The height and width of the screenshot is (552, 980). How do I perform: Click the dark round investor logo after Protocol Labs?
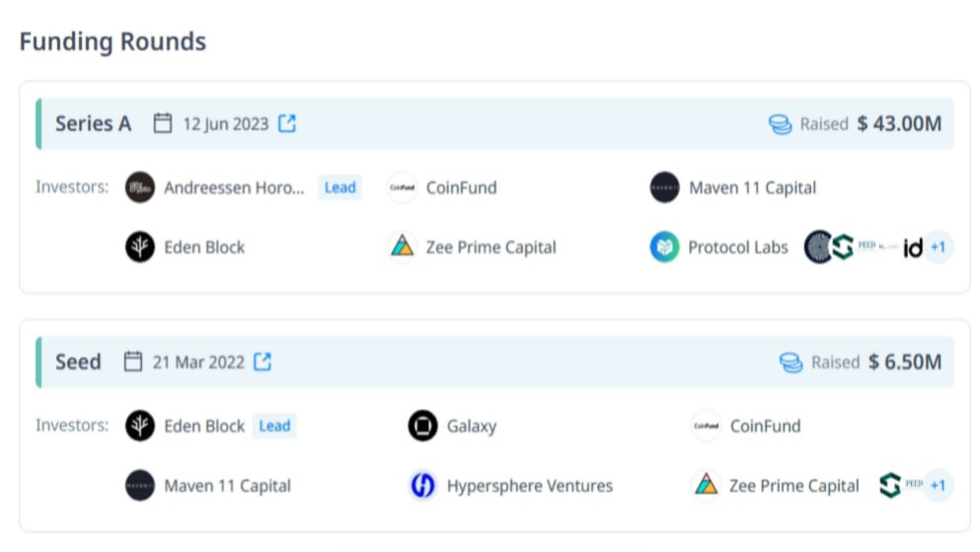pyautogui.click(x=817, y=247)
